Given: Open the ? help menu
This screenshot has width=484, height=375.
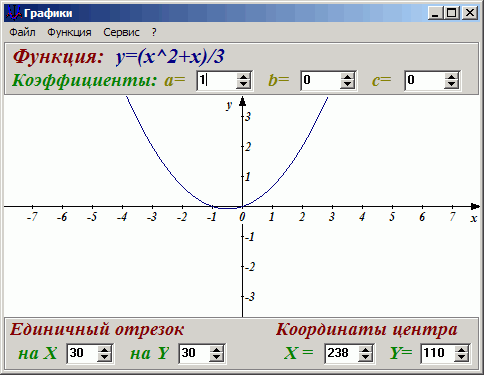Looking at the screenshot, I should (x=154, y=32).
